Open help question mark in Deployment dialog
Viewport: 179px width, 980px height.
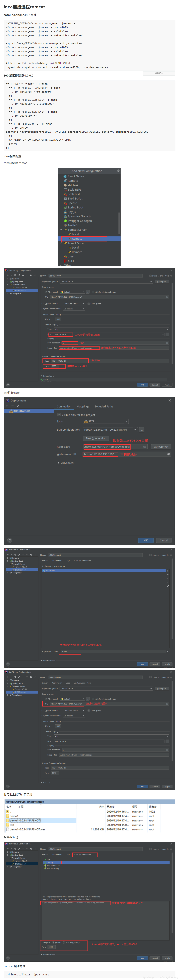pos(10,540)
